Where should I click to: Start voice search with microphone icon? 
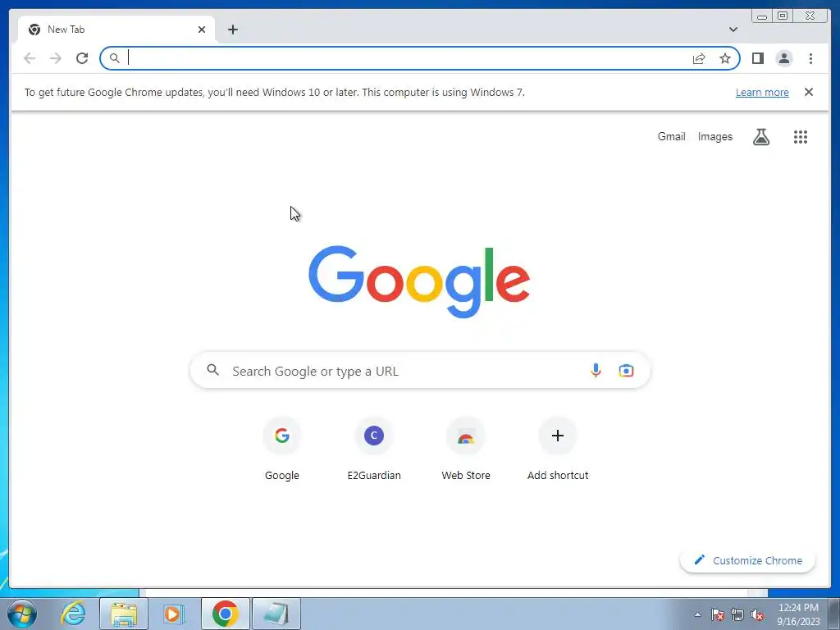click(x=596, y=370)
